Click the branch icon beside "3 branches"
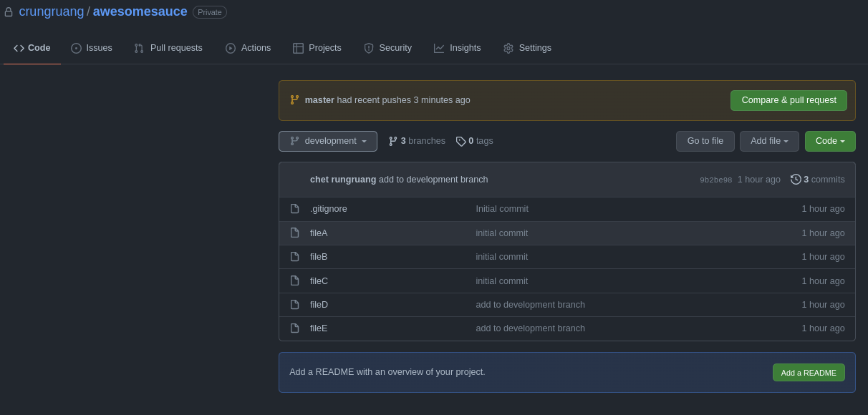This screenshot has width=868, height=415. tap(392, 141)
